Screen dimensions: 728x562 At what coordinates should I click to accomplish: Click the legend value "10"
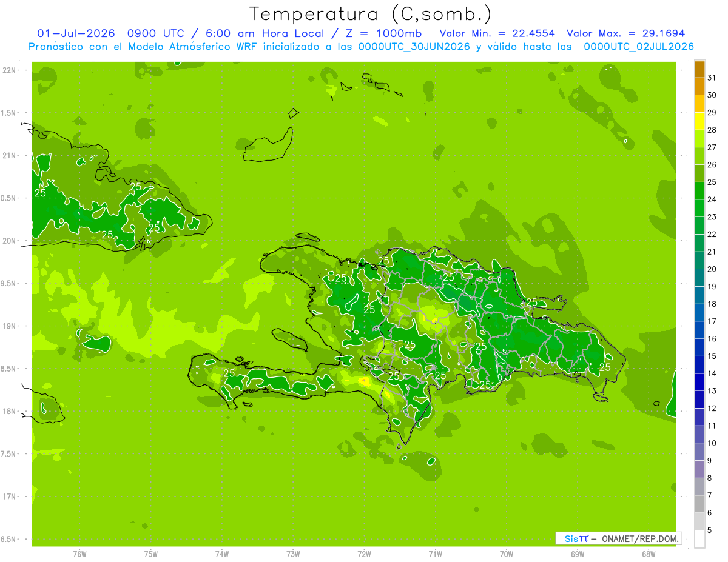[x=712, y=443]
